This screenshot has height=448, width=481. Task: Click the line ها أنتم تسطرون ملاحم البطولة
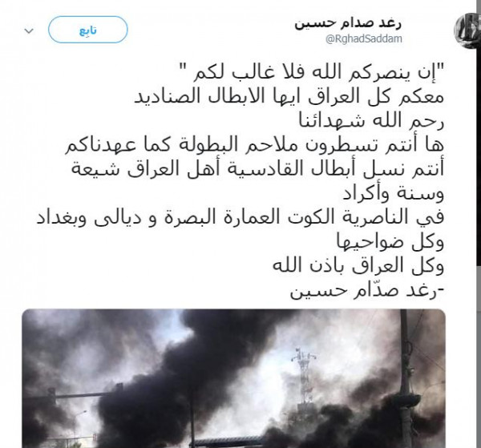coord(255,145)
